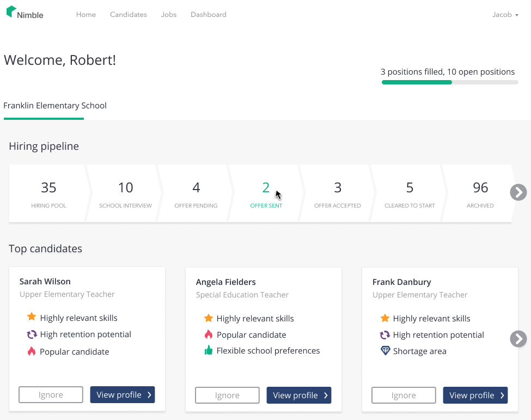Select the Offer Sent pipeline stage
531x420 pixels.
coord(266,194)
